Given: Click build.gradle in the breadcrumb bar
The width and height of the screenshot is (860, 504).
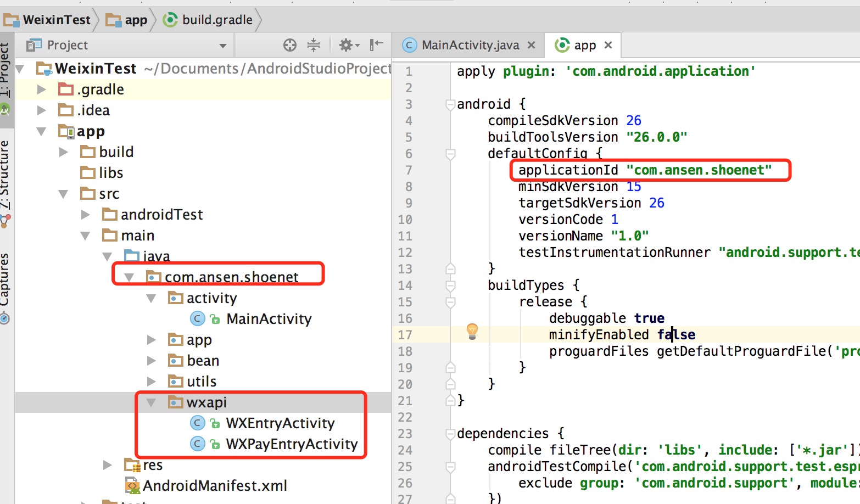Looking at the screenshot, I should click(217, 20).
